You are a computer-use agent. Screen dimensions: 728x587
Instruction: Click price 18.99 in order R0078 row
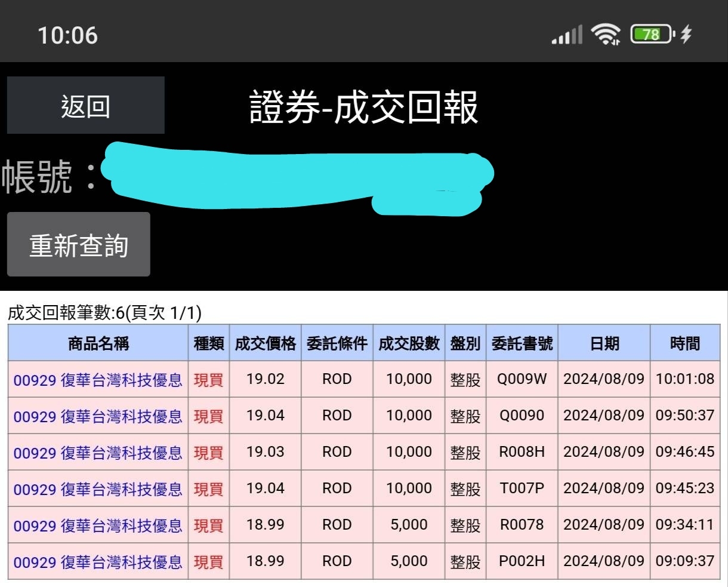[x=266, y=525]
